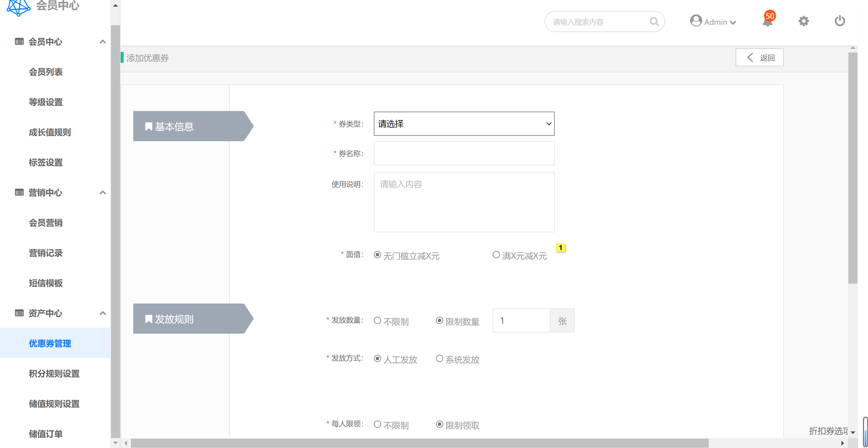
Task: Jump to the 基本信息 section tab
Action: coord(193,126)
